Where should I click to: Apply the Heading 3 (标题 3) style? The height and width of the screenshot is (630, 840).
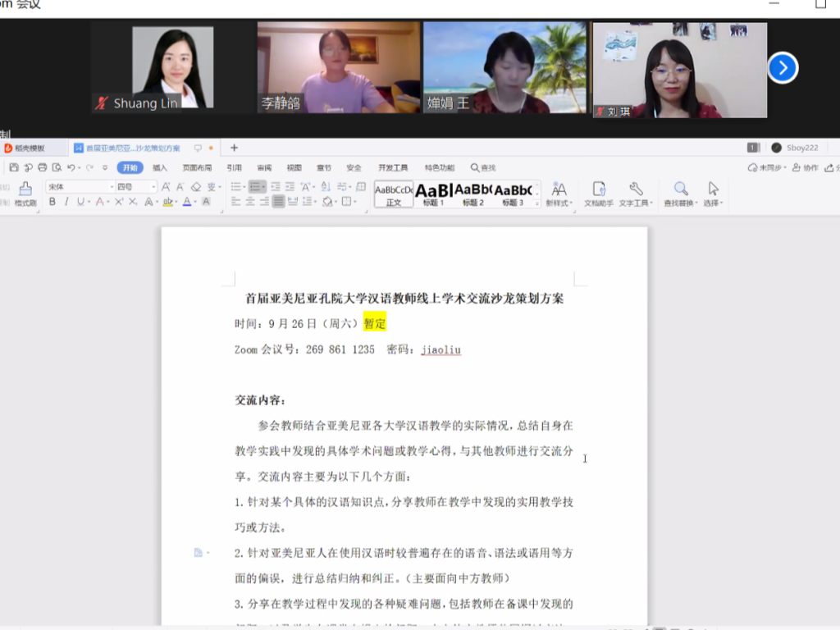pyautogui.click(x=513, y=194)
